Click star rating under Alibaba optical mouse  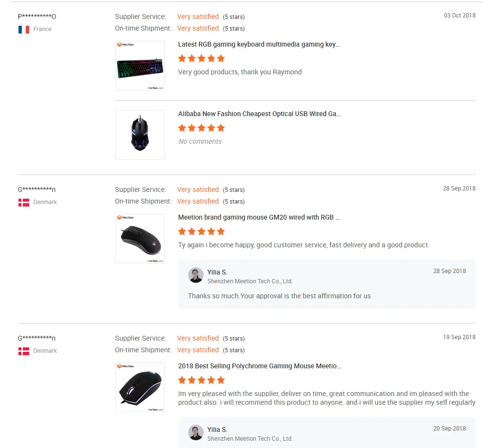[x=201, y=128]
